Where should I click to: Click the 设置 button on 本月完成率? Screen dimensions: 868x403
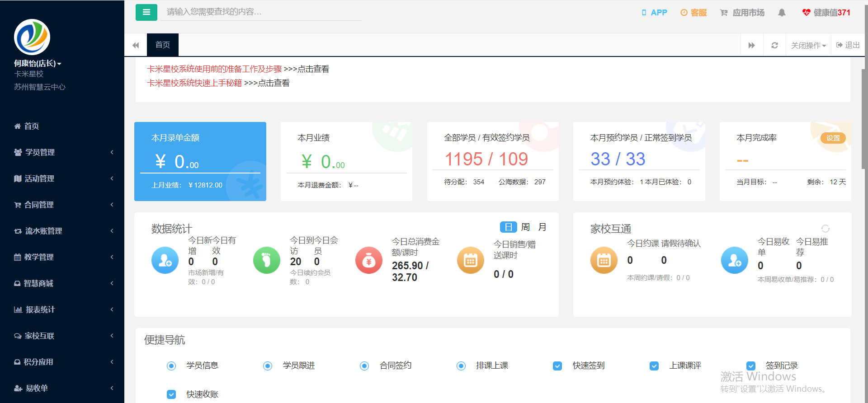pos(833,138)
